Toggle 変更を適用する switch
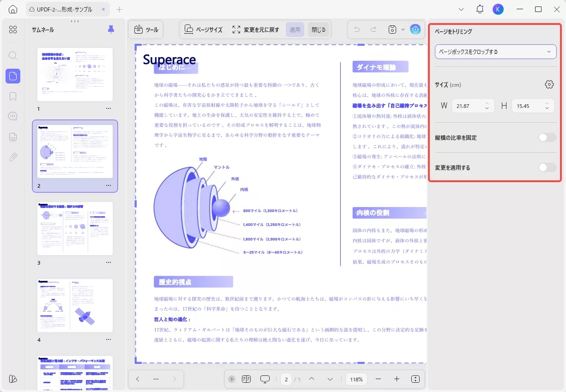The width and height of the screenshot is (566, 392). tap(548, 167)
